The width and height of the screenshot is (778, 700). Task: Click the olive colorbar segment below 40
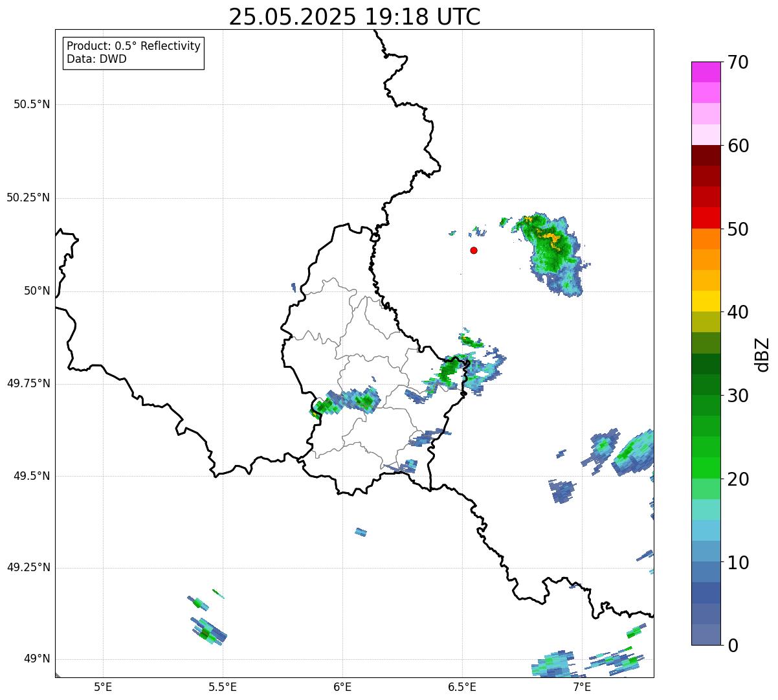pyautogui.click(x=706, y=322)
